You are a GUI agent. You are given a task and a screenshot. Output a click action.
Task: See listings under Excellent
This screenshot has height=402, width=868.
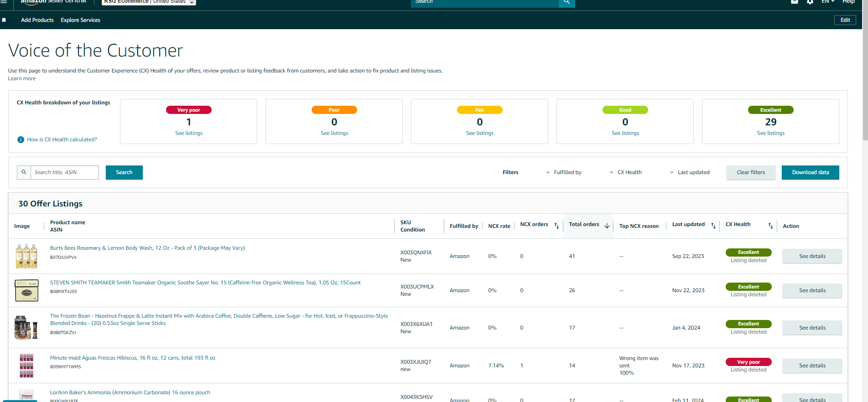point(771,133)
